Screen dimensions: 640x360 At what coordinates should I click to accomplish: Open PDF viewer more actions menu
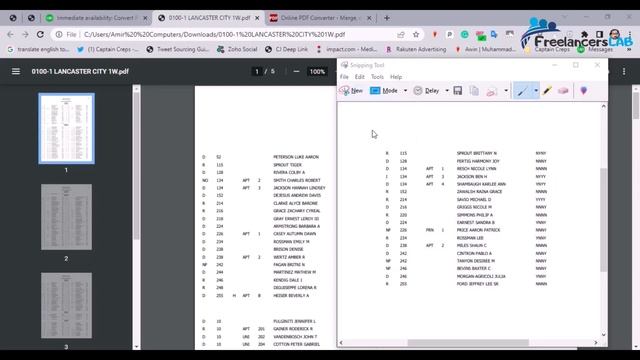point(624,71)
